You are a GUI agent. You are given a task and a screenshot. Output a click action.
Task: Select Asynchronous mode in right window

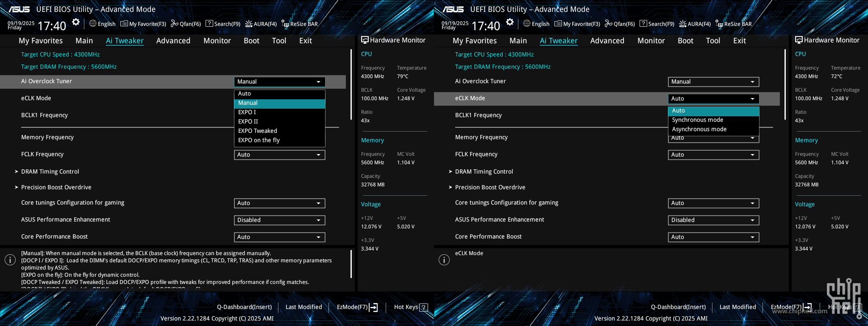[714, 129]
